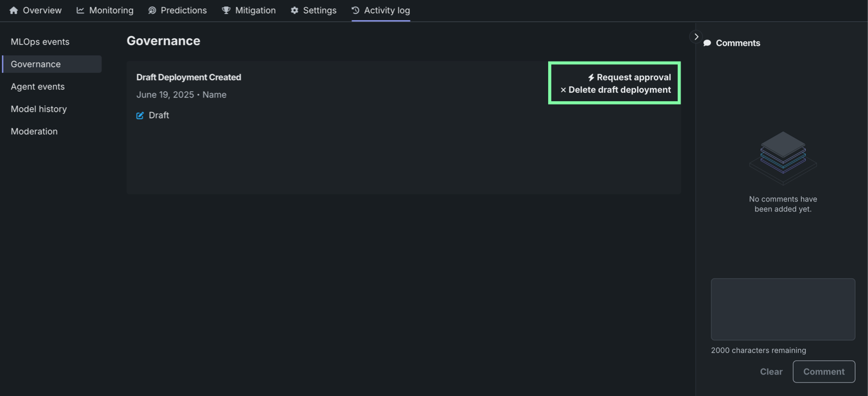Select MLOps events in the sidebar
This screenshot has height=396, width=868.
40,42
